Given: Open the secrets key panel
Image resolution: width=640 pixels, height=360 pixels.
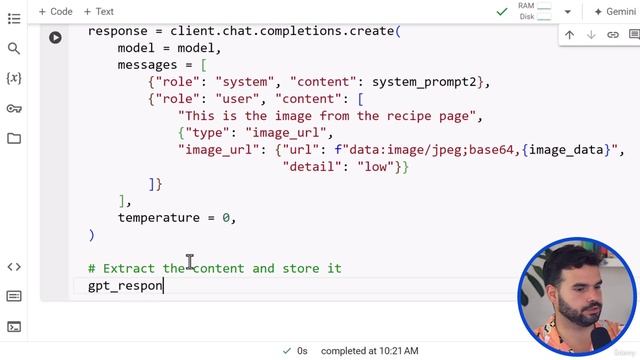Looking at the screenshot, I should coord(14,109).
